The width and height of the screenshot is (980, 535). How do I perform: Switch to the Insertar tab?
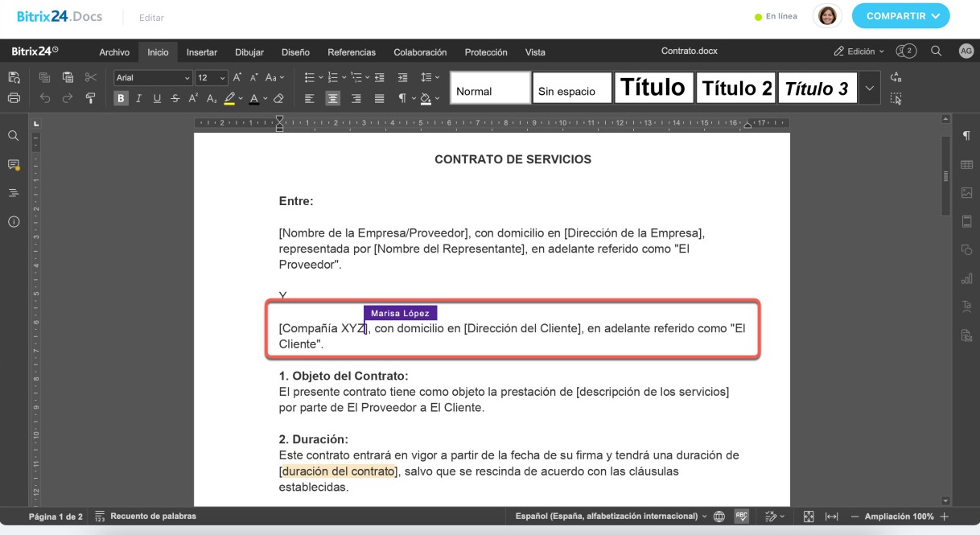click(x=201, y=52)
